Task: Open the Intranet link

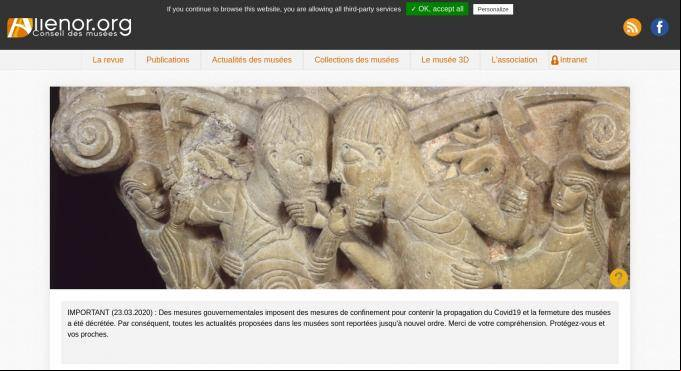Action: [x=573, y=60]
